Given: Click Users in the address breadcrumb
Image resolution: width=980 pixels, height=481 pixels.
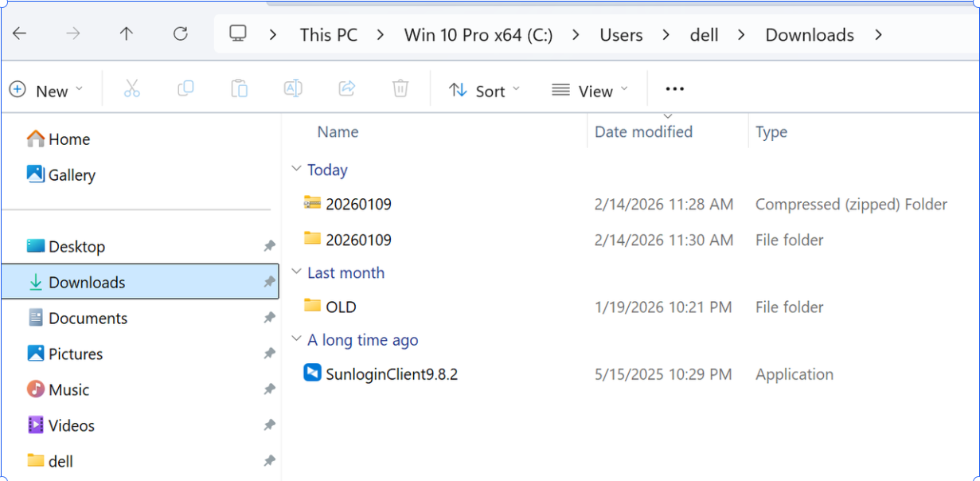Looking at the screenshot, I should [x=621, y=35].
